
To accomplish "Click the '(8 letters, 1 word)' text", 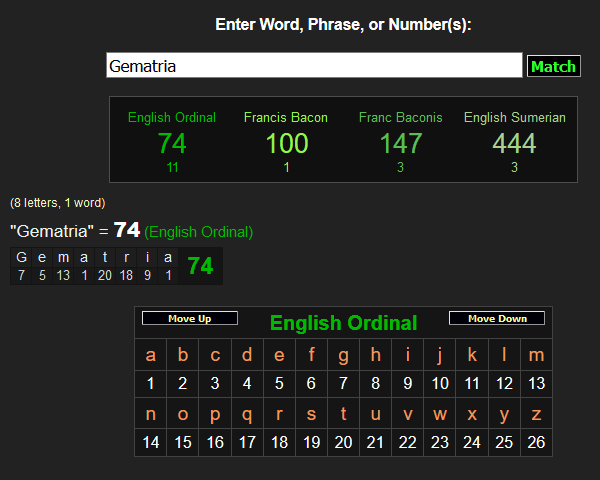I will [58, 202].
